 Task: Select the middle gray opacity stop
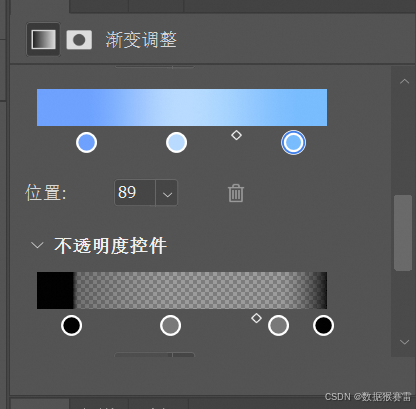170,325
